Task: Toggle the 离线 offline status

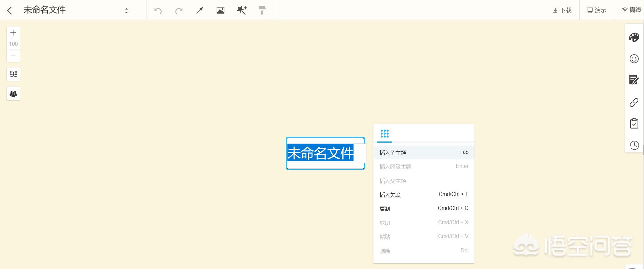Action: [631, 10]
